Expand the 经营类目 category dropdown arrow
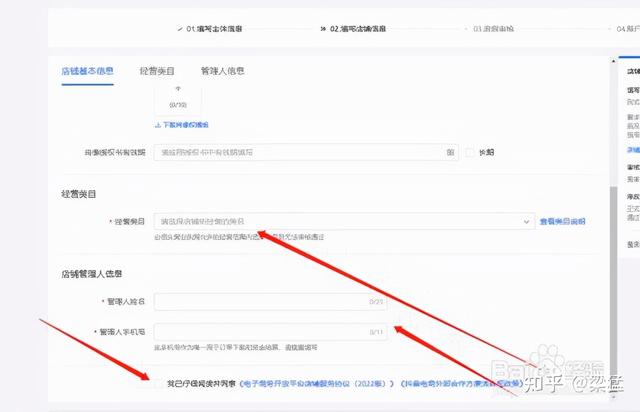 point(527,222)
